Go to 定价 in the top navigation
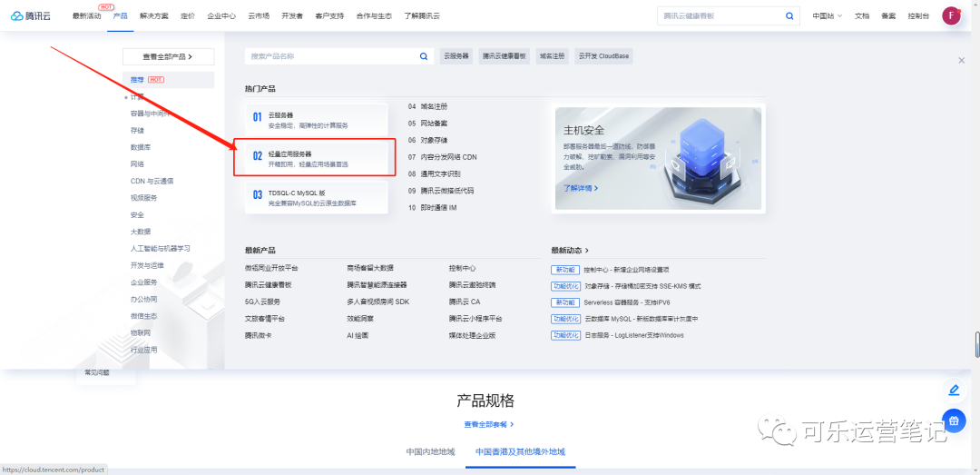Screen dimensions: 980x475 click(x=188, y=16)
